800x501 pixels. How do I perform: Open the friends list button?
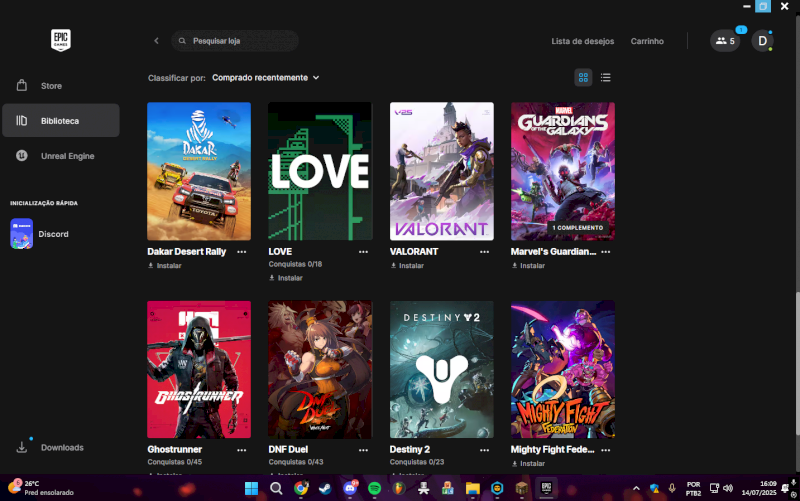pos(725,41)
